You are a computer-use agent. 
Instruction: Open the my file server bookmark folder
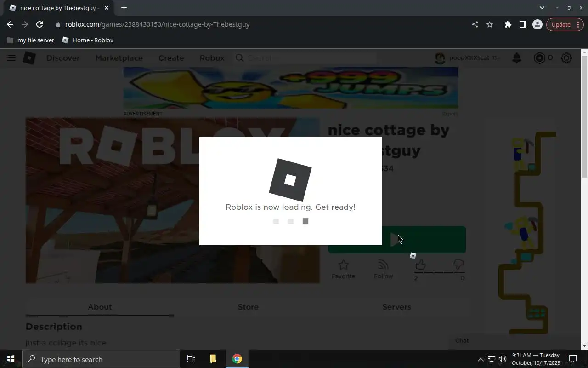(x=31, y=40)
